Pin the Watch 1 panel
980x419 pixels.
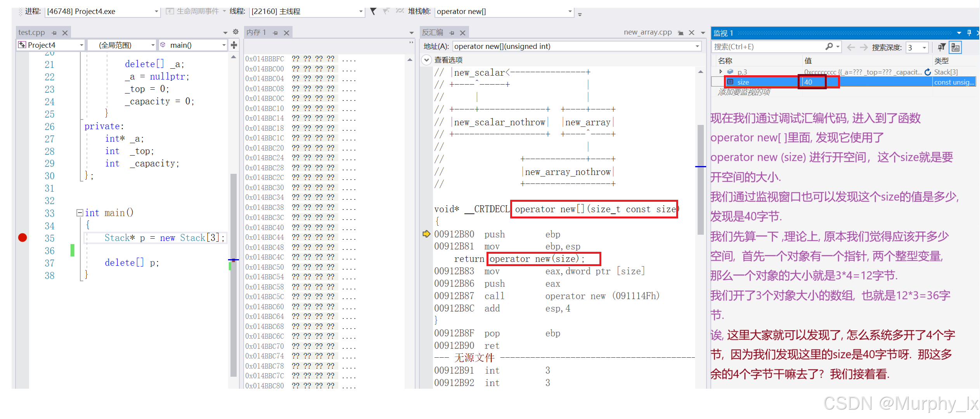pos(969,33)
